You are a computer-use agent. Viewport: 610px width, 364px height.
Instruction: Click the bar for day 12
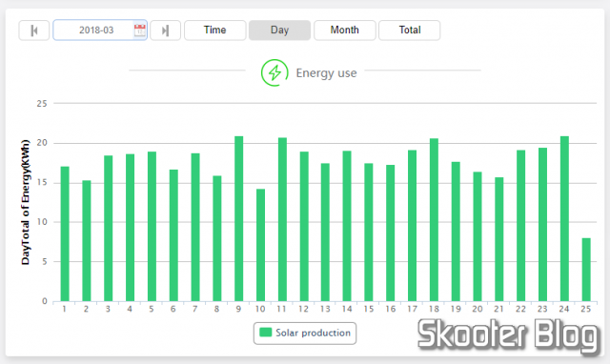304,227
